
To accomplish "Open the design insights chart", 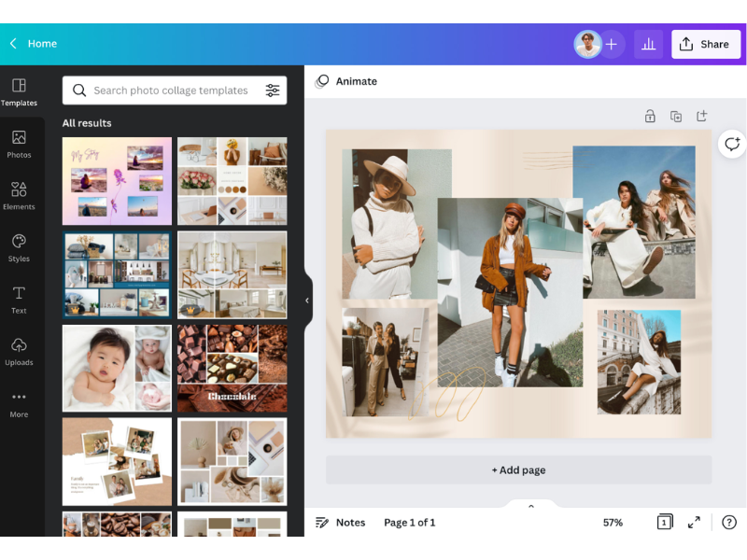I will coord(649,44).
